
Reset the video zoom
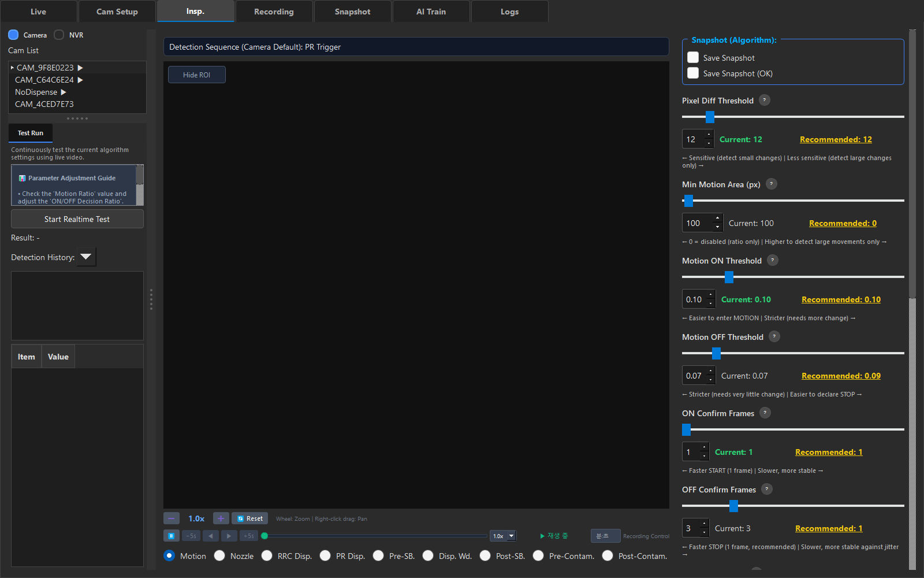pos(249,518)
